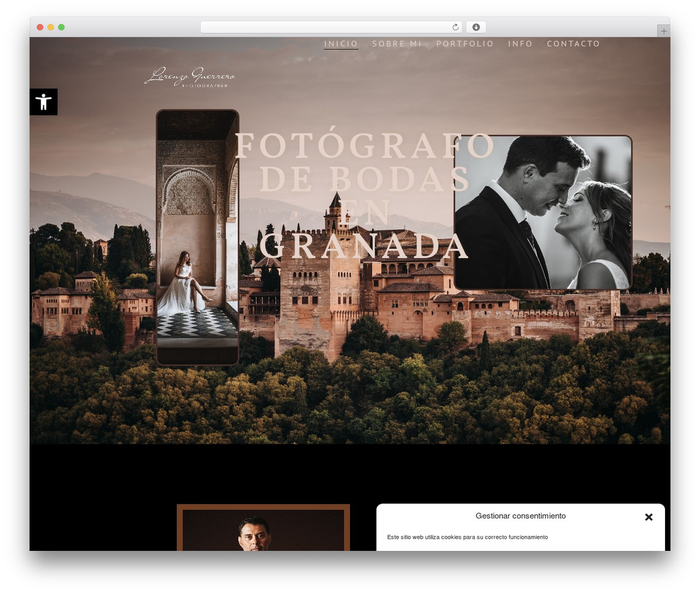Open the Portfolio menu item

[465, 44]
